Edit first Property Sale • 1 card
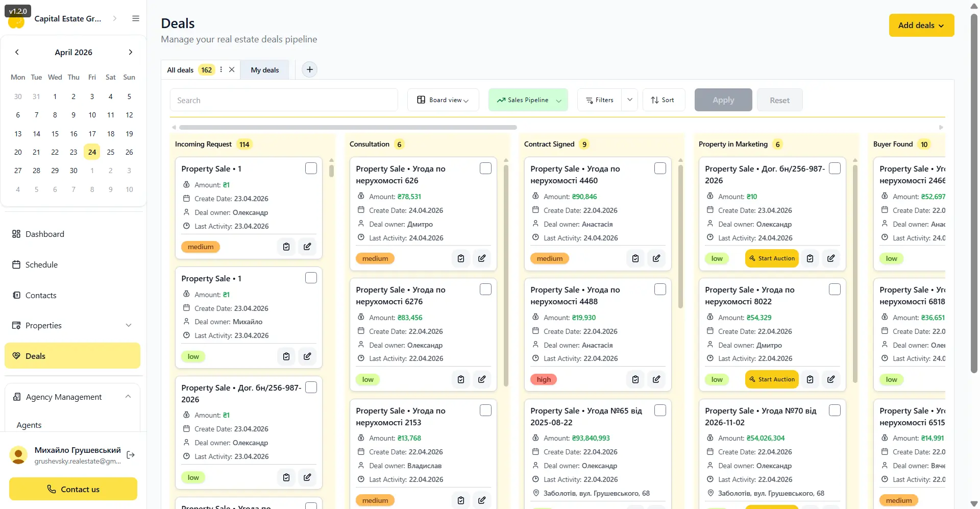This screenshot has width=980, height=509. tap(307, 247)
